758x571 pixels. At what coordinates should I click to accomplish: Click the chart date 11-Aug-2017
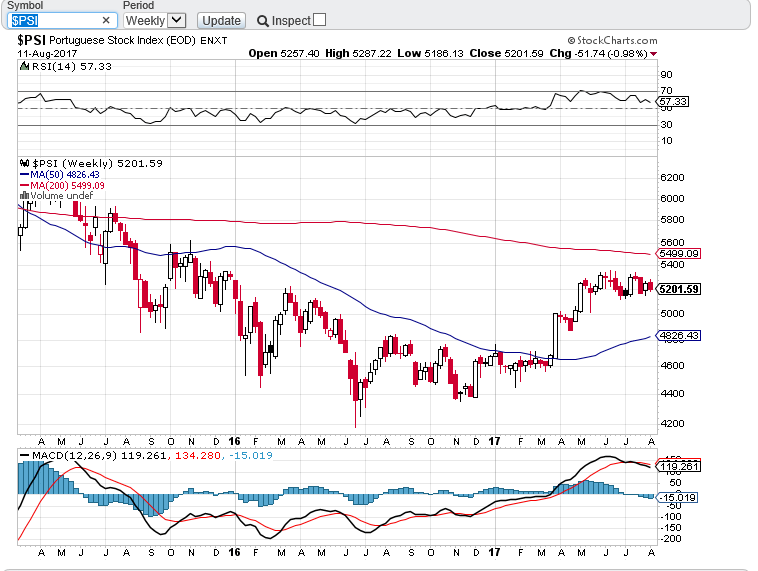pos(47,54)
